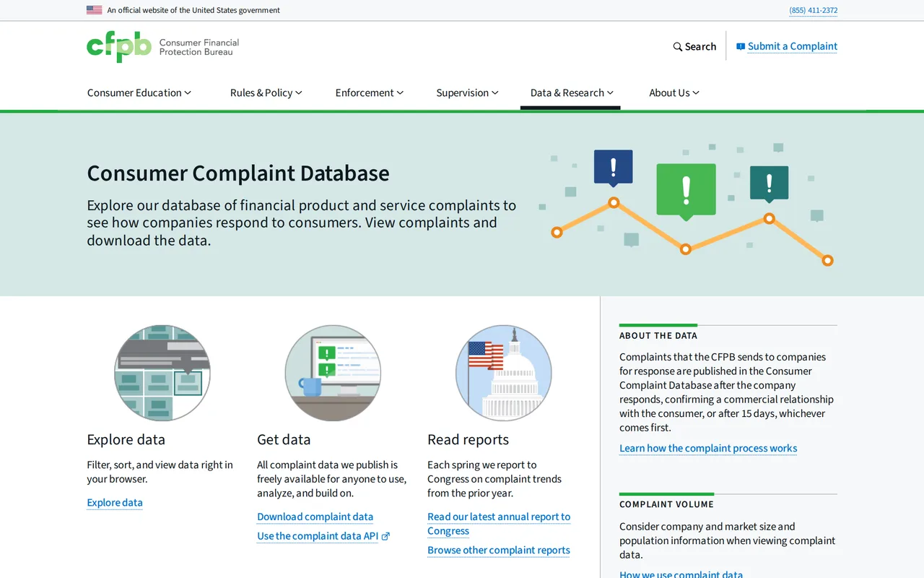
Task: Click the official website government banner text
Action: pos(193,10)
